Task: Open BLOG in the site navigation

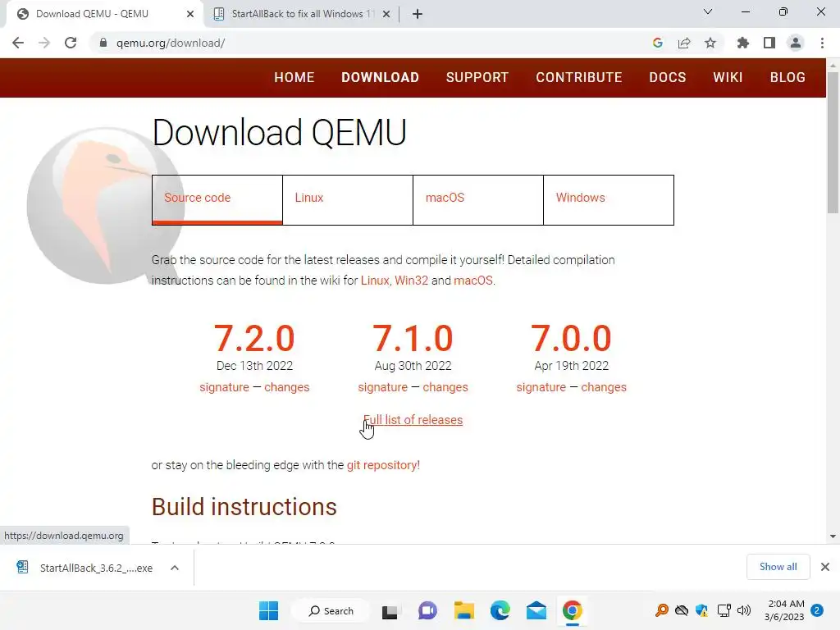Action: (x=787, y=78)
